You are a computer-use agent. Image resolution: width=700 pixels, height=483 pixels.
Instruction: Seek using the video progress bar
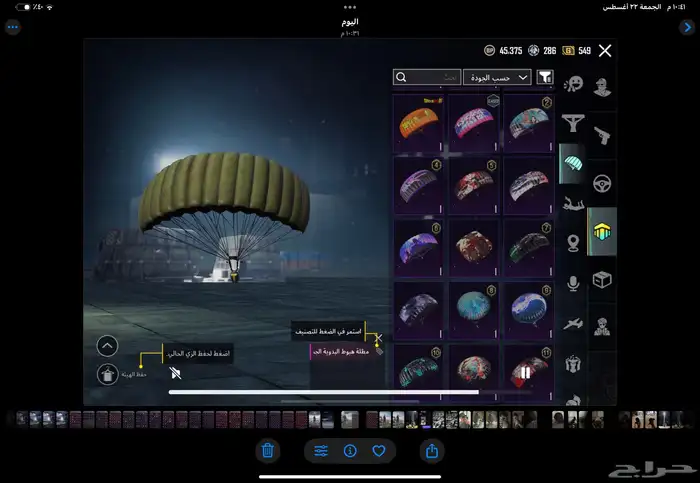coord(350,392)
